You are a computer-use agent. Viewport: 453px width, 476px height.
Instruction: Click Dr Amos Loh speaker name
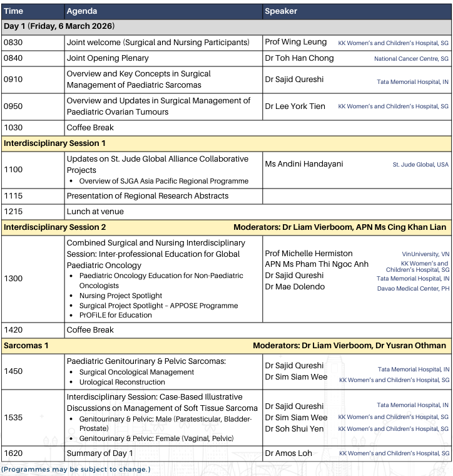pos(288,453)
